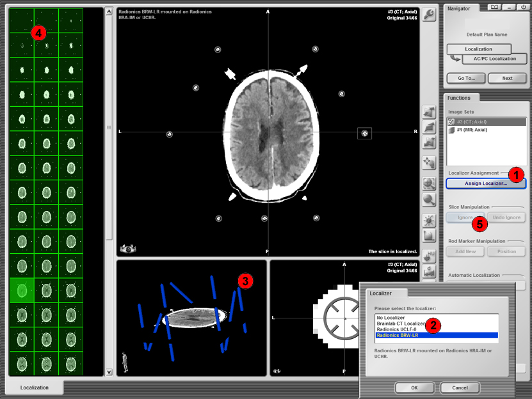Screen dimensions: 532x399
Task: Choose No Localizer option in the list
Action: pyautogui.click(x=392, y=318)
